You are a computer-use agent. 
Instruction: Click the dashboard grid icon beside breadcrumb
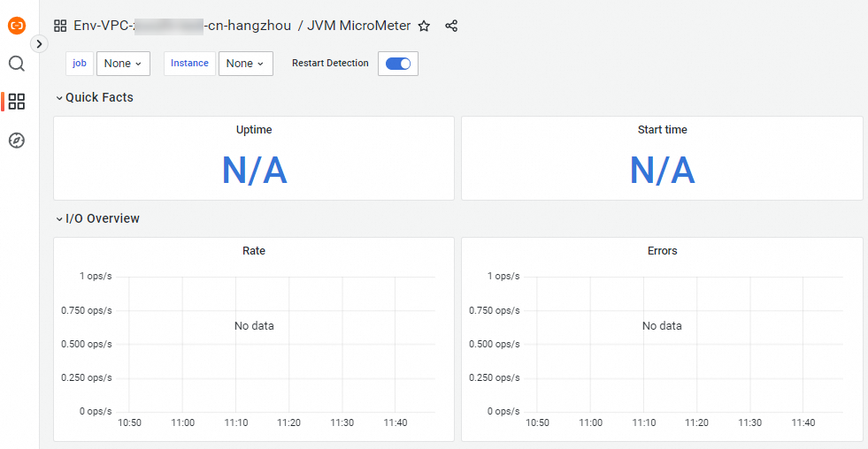tap(60, 27)
